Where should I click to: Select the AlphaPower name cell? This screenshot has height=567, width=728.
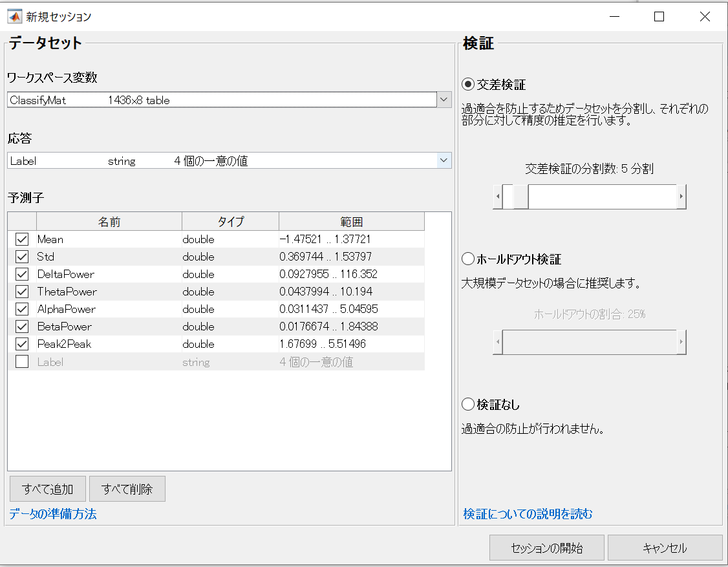coord(109,309)
